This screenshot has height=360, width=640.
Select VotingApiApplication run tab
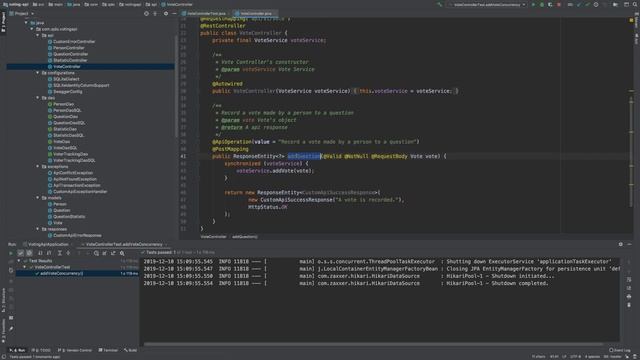click(x=48, y=244)
